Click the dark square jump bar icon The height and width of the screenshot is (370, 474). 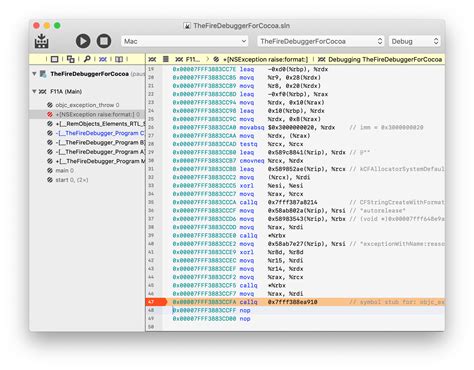tap(166, 59)
